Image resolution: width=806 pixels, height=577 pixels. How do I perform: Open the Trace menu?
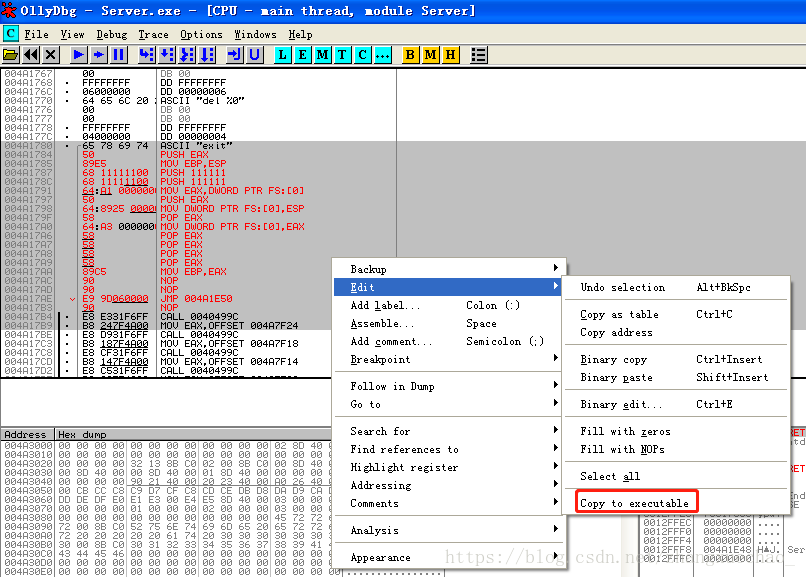[x=153, y=34]
